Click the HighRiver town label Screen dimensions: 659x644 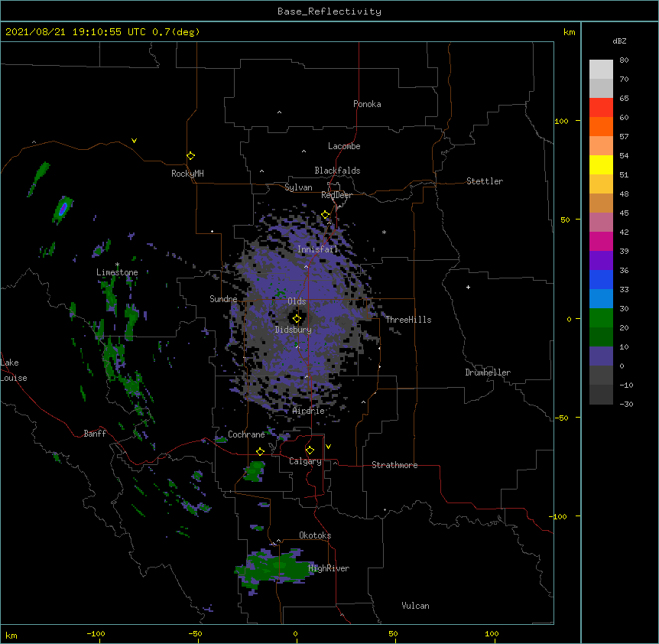pyautogui.click(x=329, y=568)
